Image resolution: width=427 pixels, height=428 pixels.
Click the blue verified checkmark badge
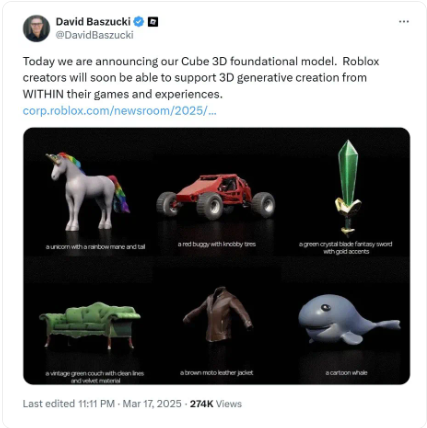coord(139,22)
